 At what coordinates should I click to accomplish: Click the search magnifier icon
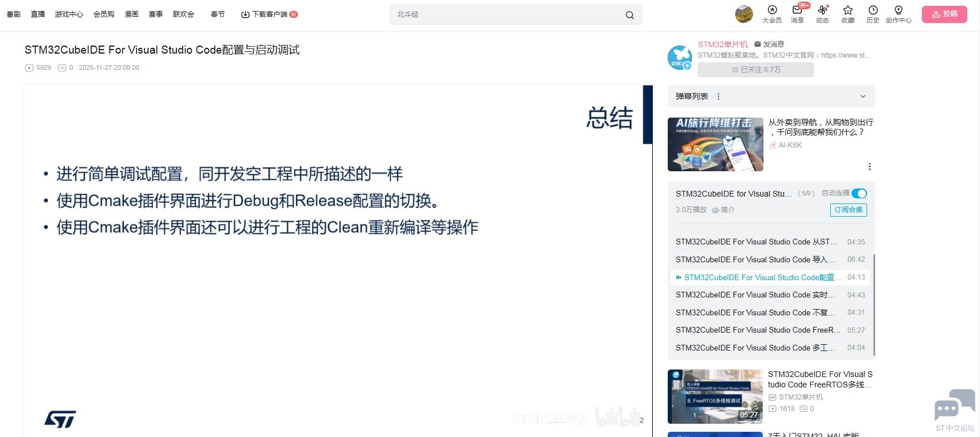tap(630, 15)
